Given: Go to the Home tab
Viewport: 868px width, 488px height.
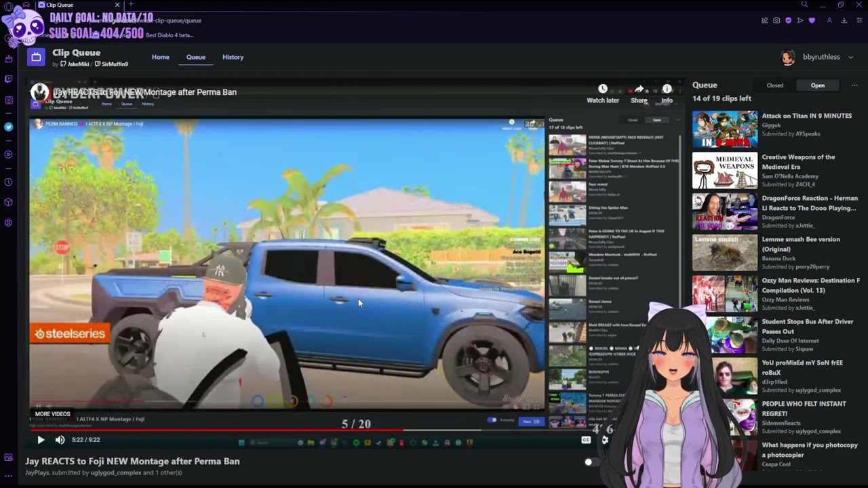Looking at the screenshot, I should point(161,57).
